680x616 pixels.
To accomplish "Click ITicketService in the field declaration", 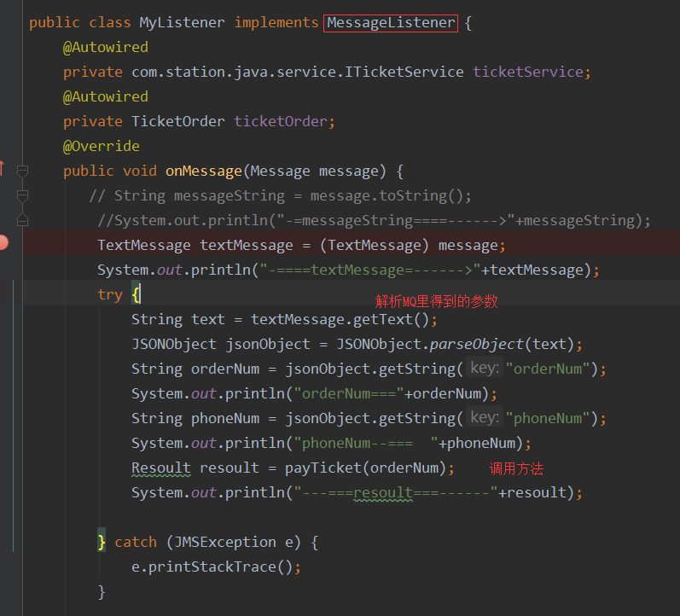I will (x=404, y=72).
